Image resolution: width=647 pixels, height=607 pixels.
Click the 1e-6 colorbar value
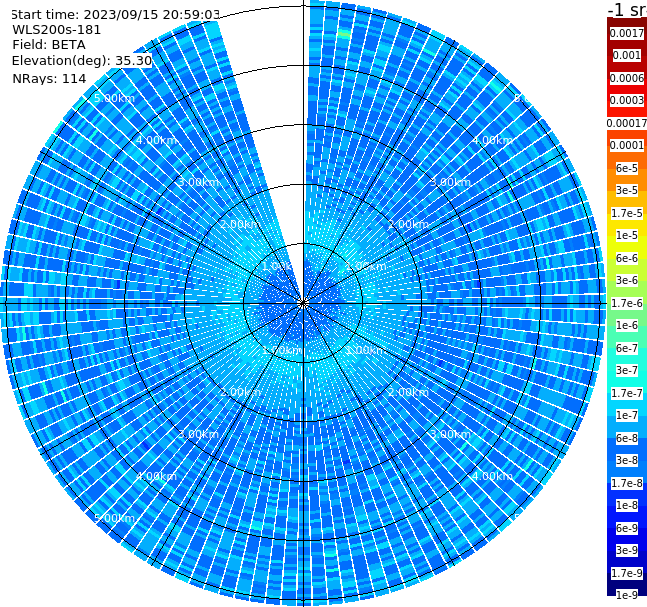(x=627, y=325)
